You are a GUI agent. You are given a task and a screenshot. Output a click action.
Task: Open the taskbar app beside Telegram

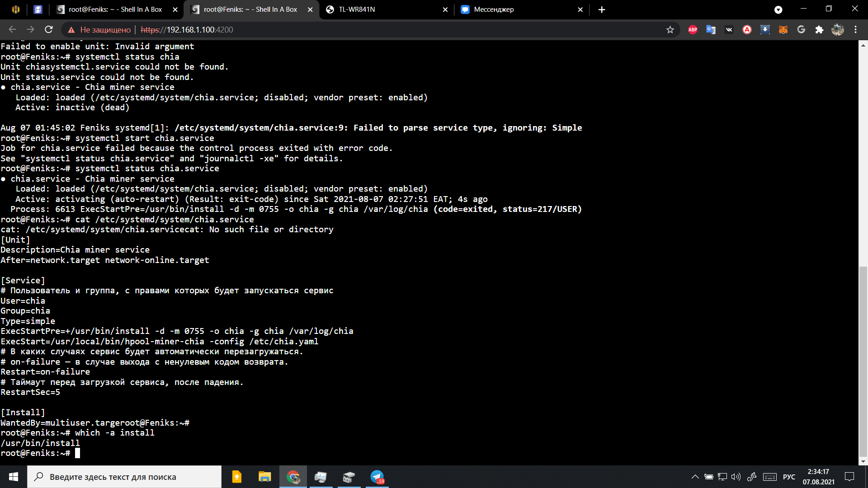click(349, 477)
